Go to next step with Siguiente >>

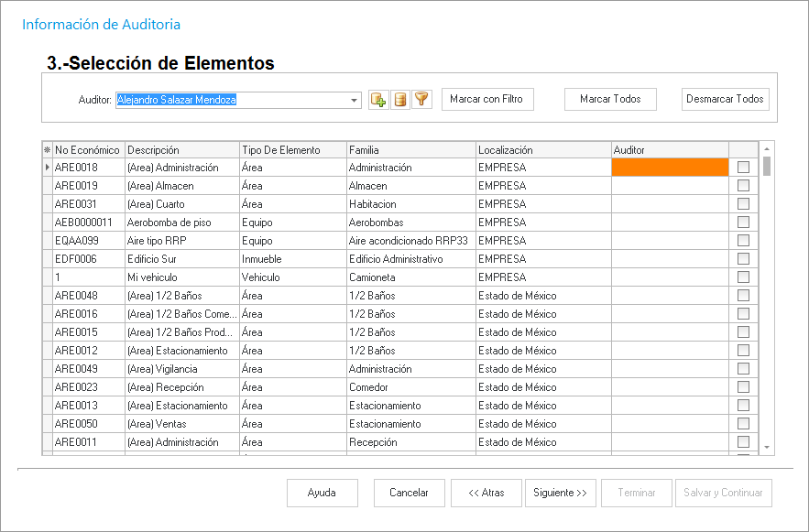[560, 493]
